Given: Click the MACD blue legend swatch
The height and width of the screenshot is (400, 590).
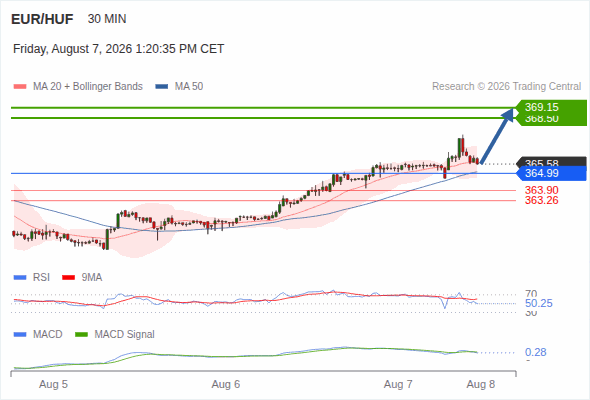Looking at the screenshot, I should point(20,335).
